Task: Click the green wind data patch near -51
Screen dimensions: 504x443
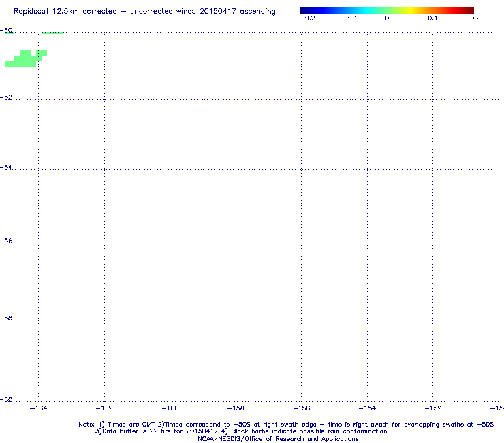Action: coord(25,59)
